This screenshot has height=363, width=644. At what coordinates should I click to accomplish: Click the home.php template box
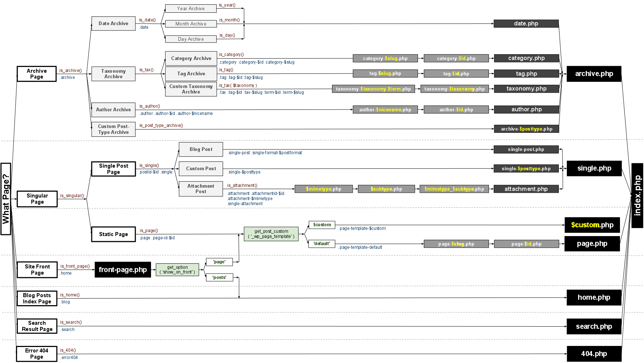point(594,298)
